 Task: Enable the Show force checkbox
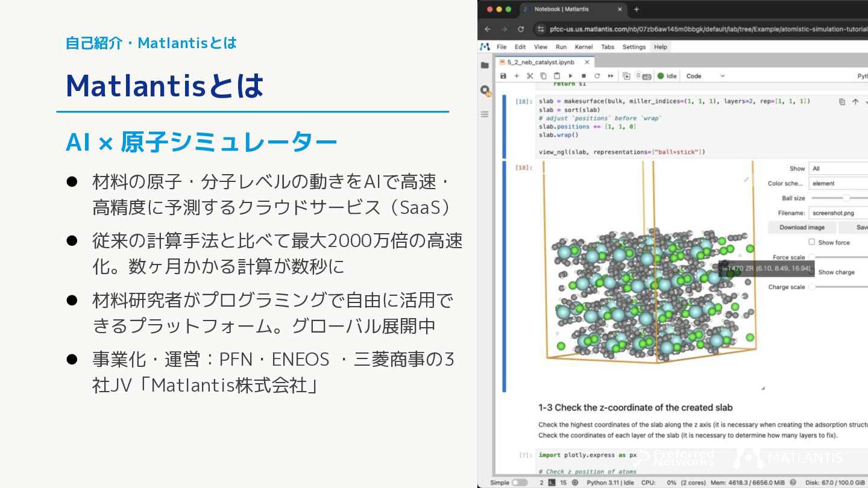pos(812,242)
